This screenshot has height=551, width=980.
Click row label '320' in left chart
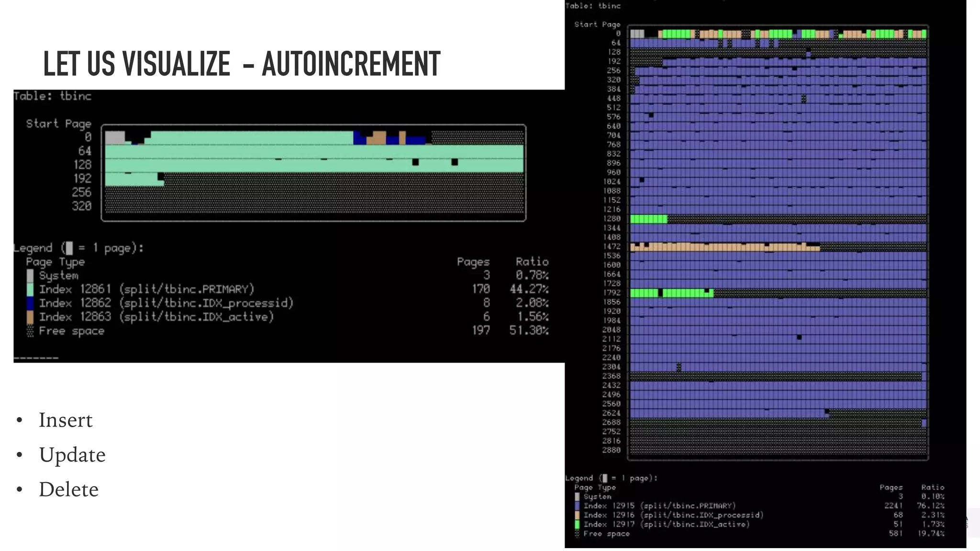(82, 206)
